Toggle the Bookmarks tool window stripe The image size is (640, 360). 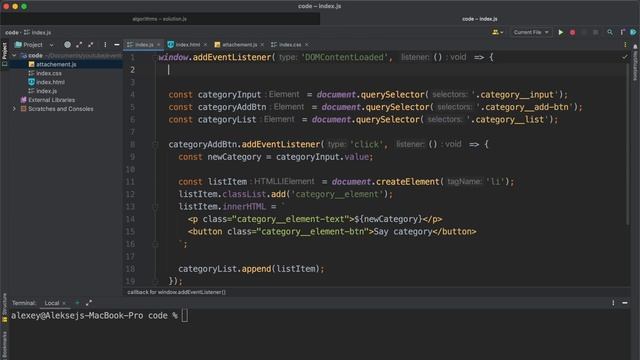(x=4, y=345)
